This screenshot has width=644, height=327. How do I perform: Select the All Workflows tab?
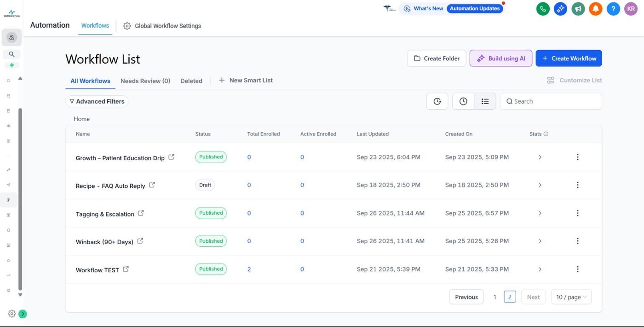(90, 81)
